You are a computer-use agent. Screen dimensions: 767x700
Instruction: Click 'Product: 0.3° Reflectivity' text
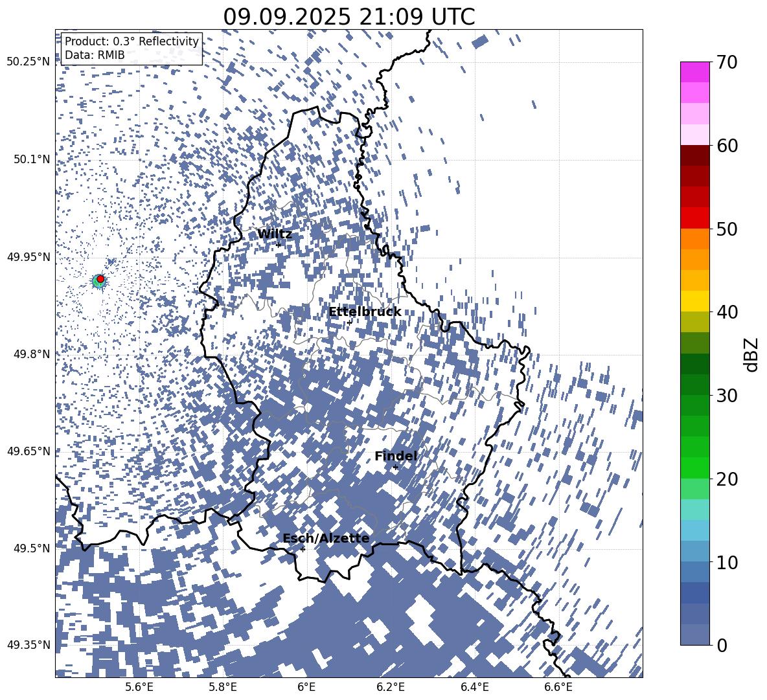(x=132, y=41)
